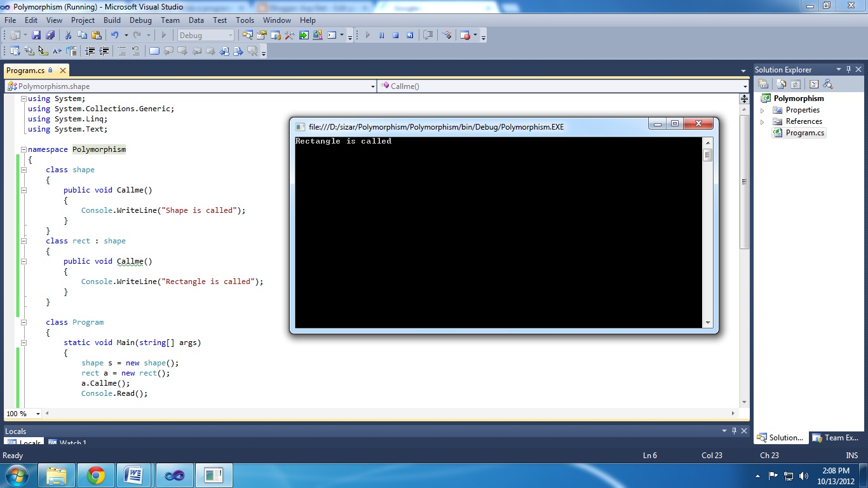The image size is (868, 488).
Task: Toggle auto-hide pin on Locals panel
Action: 734,431
